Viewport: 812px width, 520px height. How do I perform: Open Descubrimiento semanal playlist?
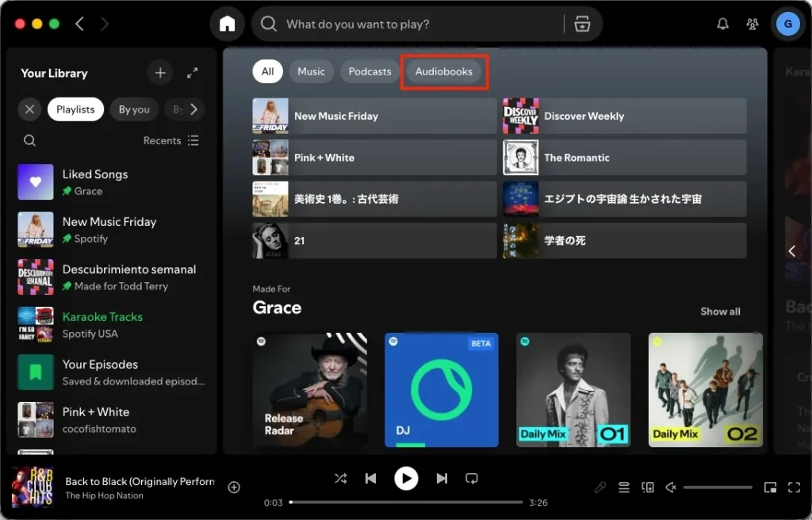(x=112, y=277)
